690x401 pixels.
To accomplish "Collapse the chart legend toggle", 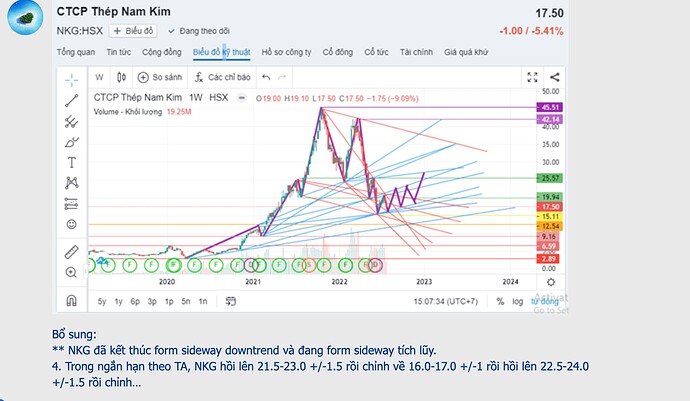I will point(242,98).
